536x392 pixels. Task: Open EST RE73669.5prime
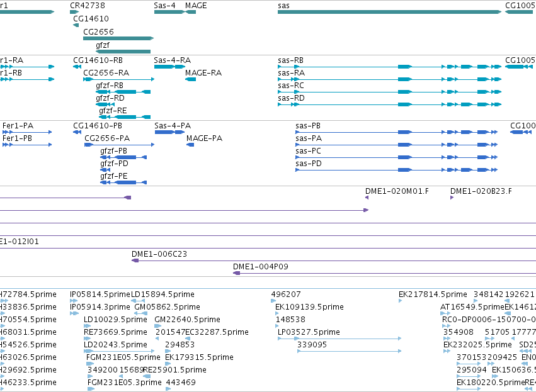point(115,332)
